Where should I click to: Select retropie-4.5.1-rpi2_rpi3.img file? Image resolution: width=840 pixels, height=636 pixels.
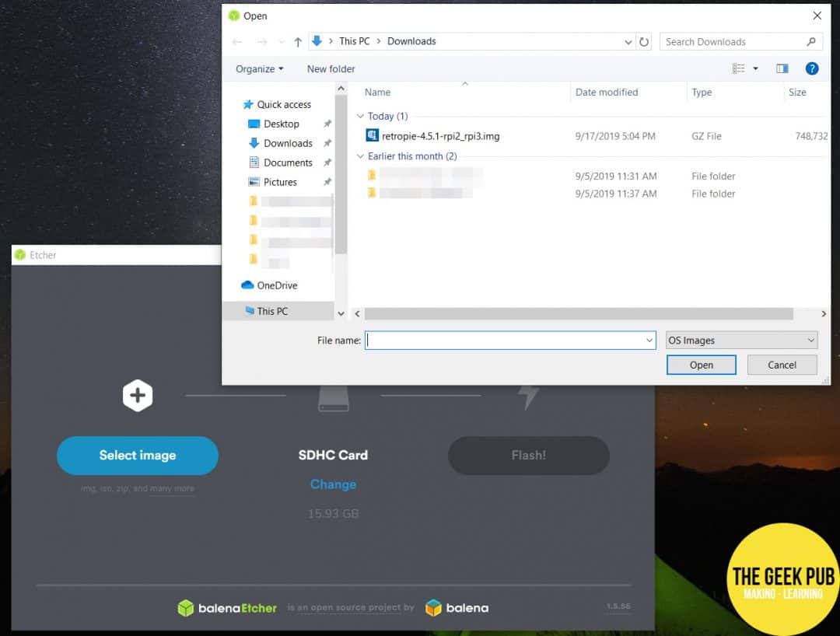[x=440, y=136]
